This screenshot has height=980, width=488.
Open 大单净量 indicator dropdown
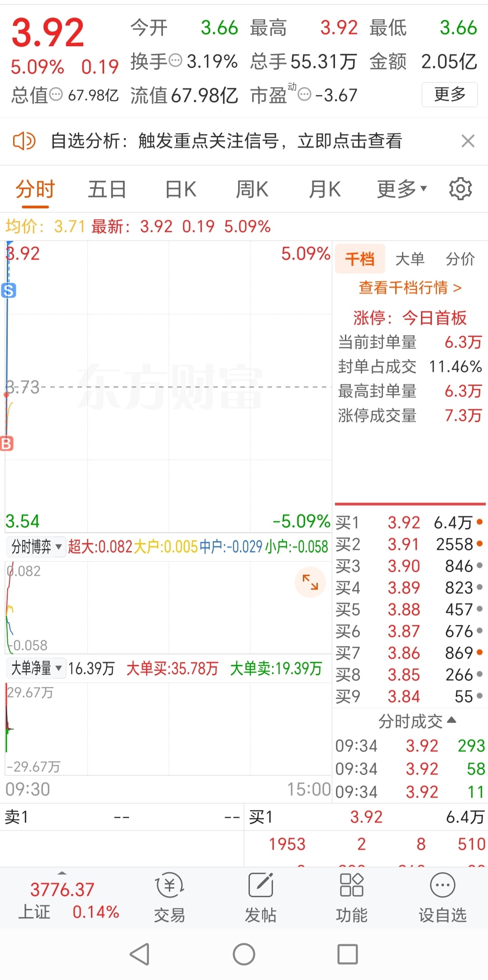(x=36, y=668)
